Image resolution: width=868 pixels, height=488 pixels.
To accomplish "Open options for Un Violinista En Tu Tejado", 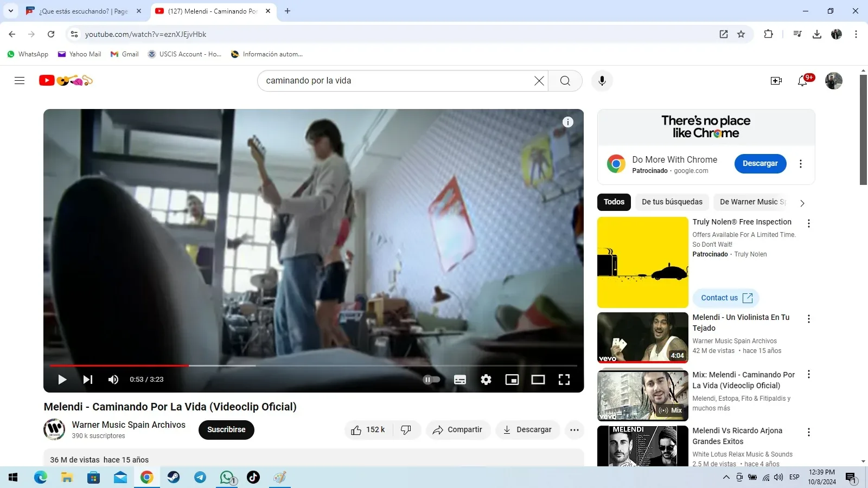I will [x=809, y=319].
